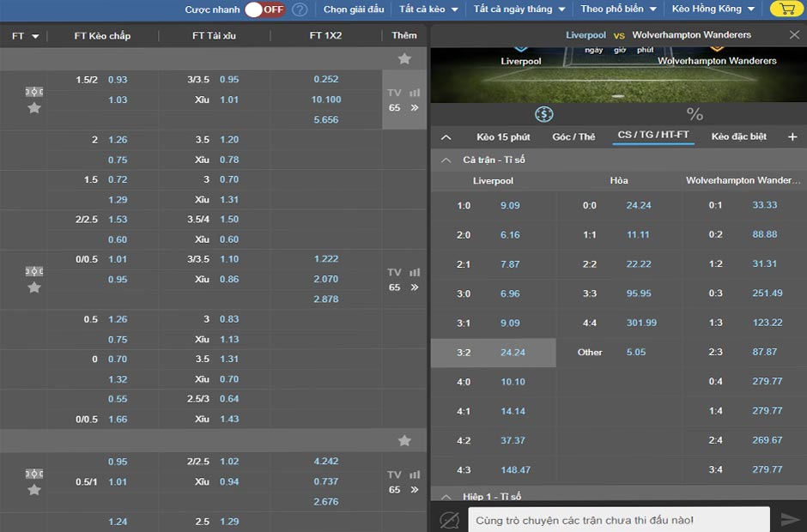The width and height of the screenshot is (807, 532).
Task: Collapse the Hiệp 1 - Tỉ số section
Action: point(446,497)
